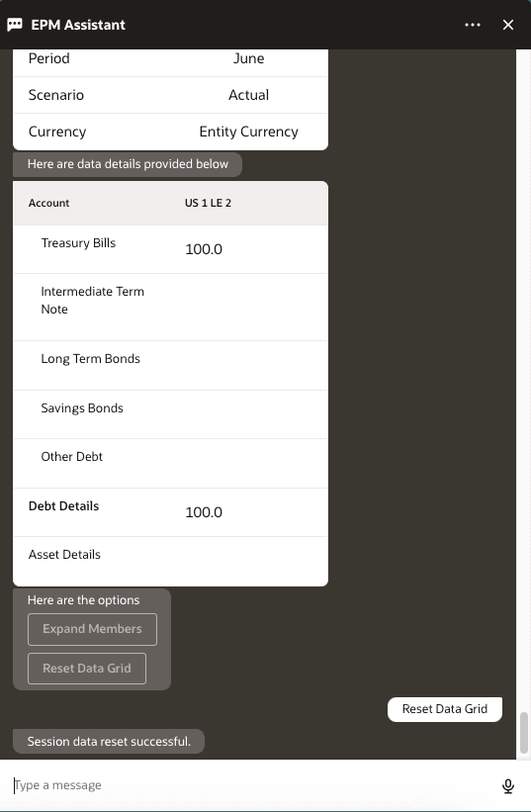This screenshot has height=812, width=531.
Task: Click the chat bubble icon in header
Action: tap(15, 25)
